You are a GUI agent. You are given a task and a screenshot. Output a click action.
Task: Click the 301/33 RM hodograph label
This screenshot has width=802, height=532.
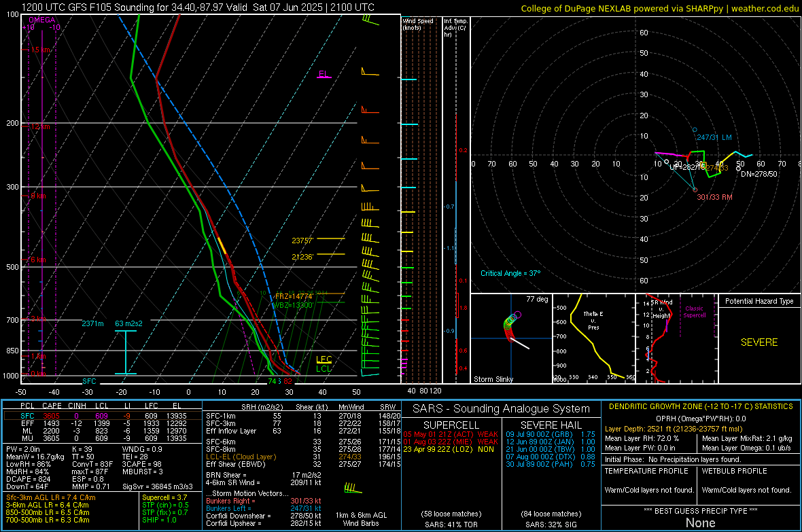coord(714,197)
